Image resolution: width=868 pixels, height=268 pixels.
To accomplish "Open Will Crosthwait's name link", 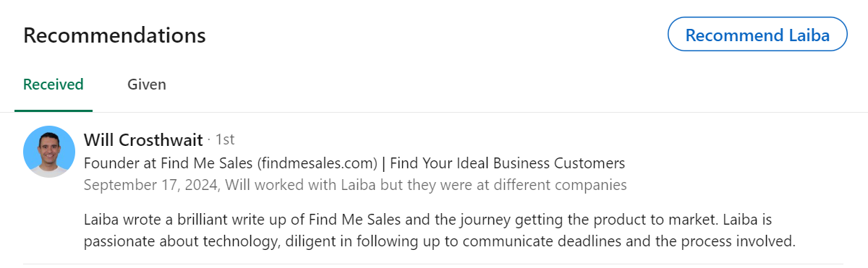I will [143, 139].
